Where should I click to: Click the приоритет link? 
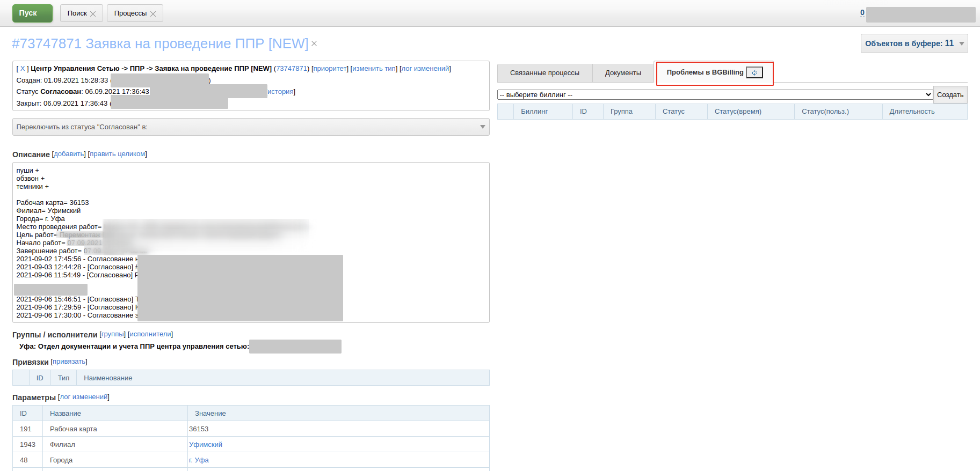(x=330, y=69)
